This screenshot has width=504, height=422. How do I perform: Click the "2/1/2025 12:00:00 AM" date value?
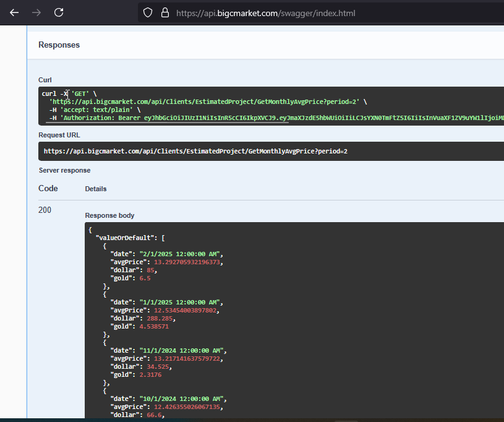[179, 254]
